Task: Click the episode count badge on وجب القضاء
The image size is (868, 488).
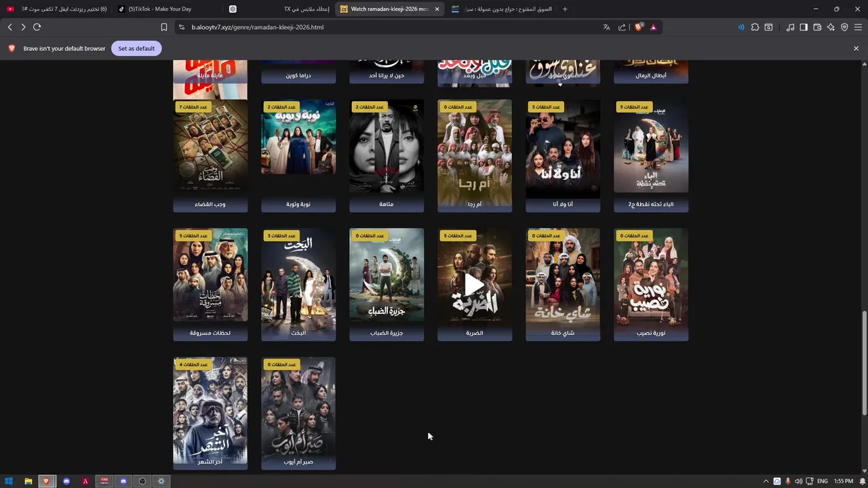Action: pos(193,107)
